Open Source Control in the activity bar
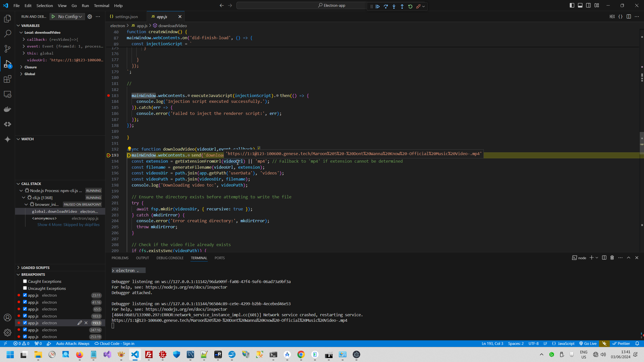The image size is (644, 362). (8, 49)
